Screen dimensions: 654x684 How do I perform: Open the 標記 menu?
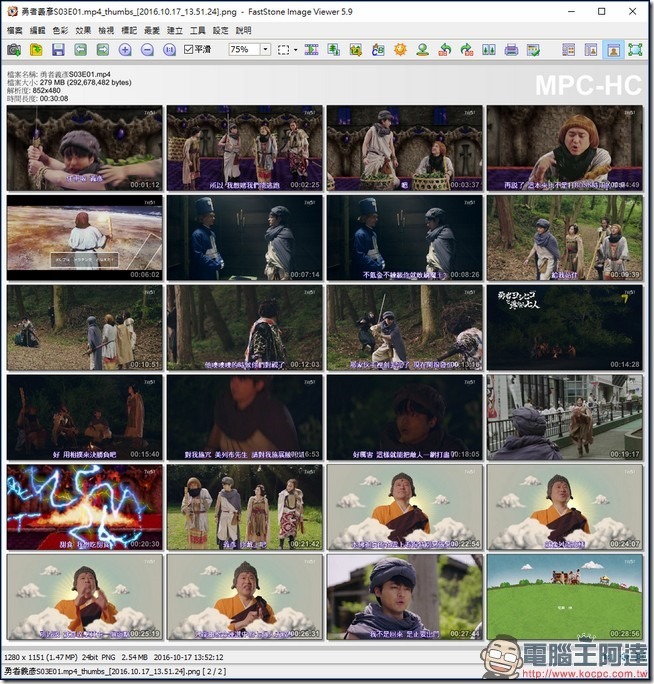pyautogui.click(x=129, y=30)
